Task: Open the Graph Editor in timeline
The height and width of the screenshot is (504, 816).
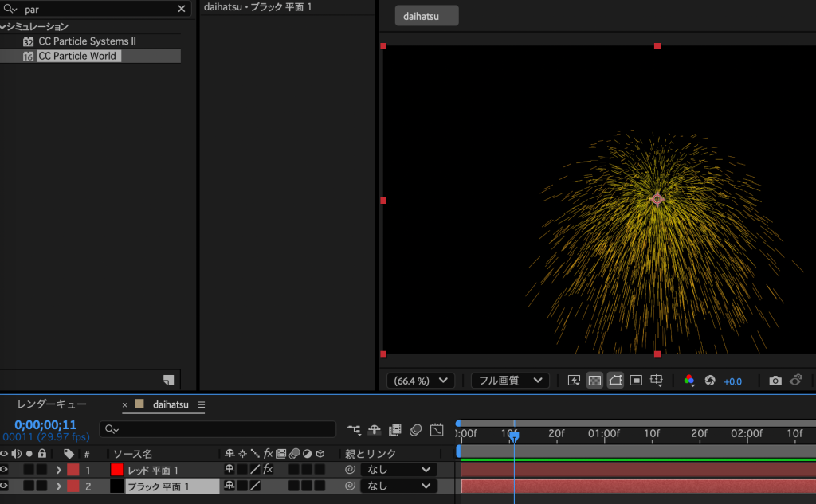Action: (436, 430)
